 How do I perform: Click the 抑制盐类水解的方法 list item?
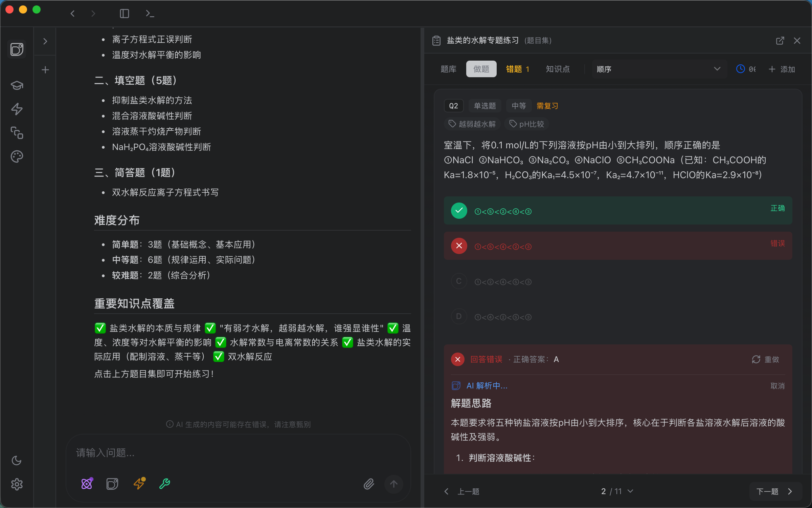point(152,100)
